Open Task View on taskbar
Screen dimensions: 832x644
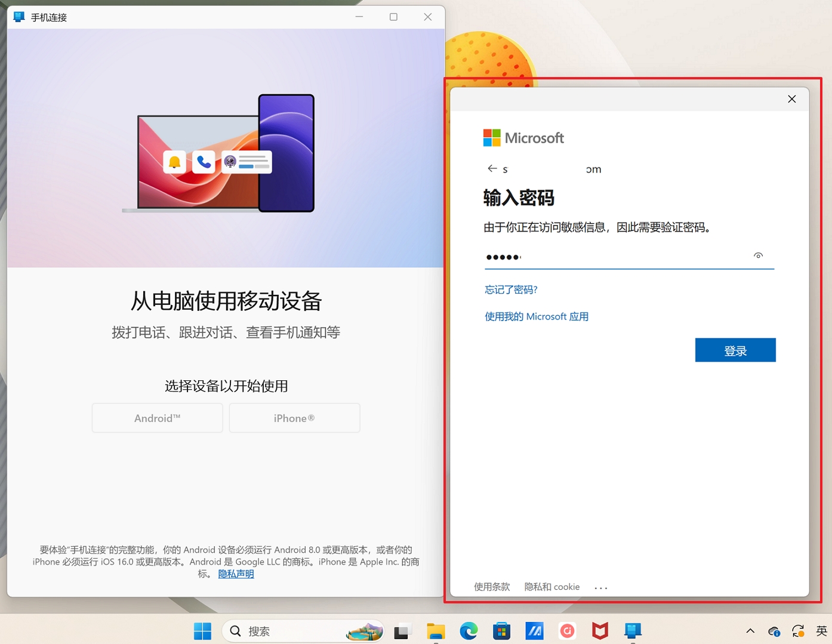coord(403,631)
